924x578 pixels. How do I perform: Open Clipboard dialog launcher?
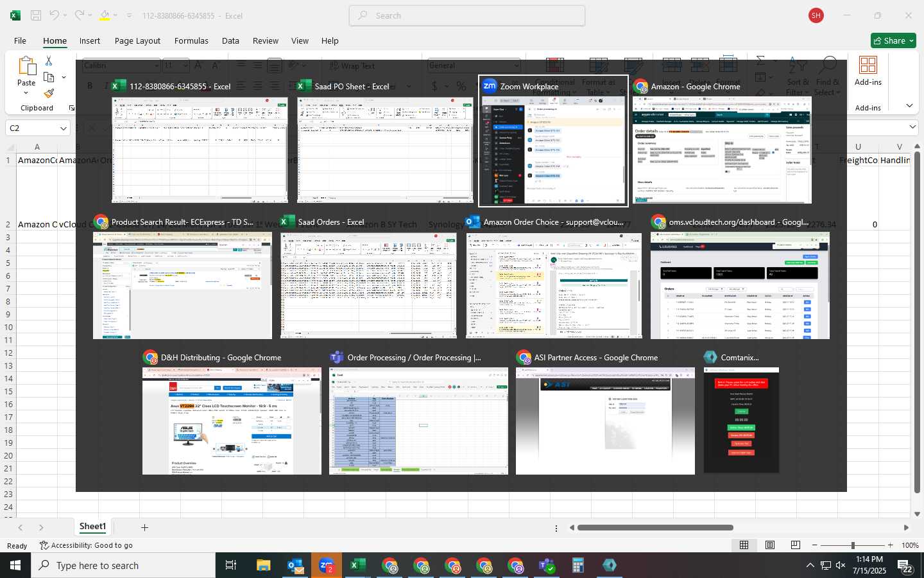pos(72,108)
